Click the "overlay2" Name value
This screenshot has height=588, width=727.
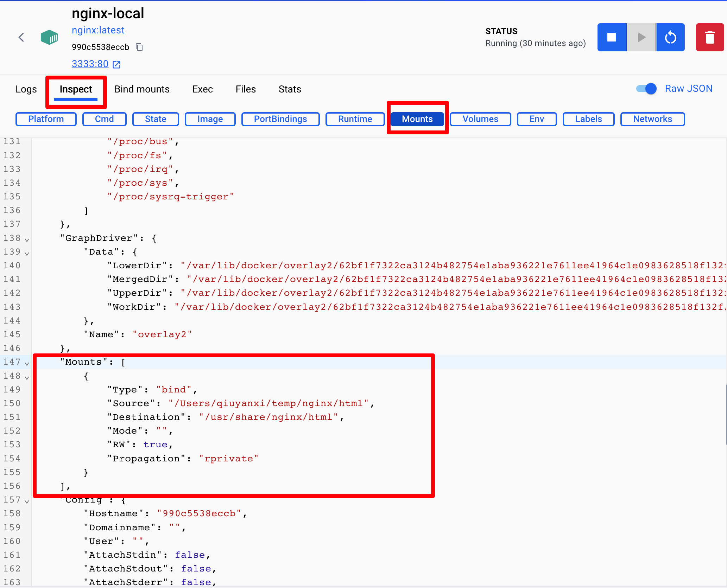162,334
